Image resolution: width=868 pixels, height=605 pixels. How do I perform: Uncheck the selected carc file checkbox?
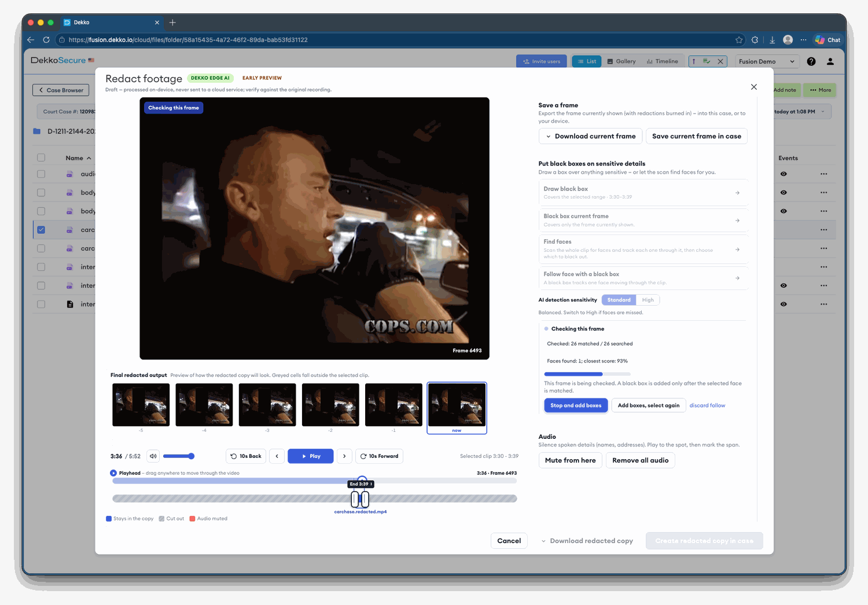41,230
